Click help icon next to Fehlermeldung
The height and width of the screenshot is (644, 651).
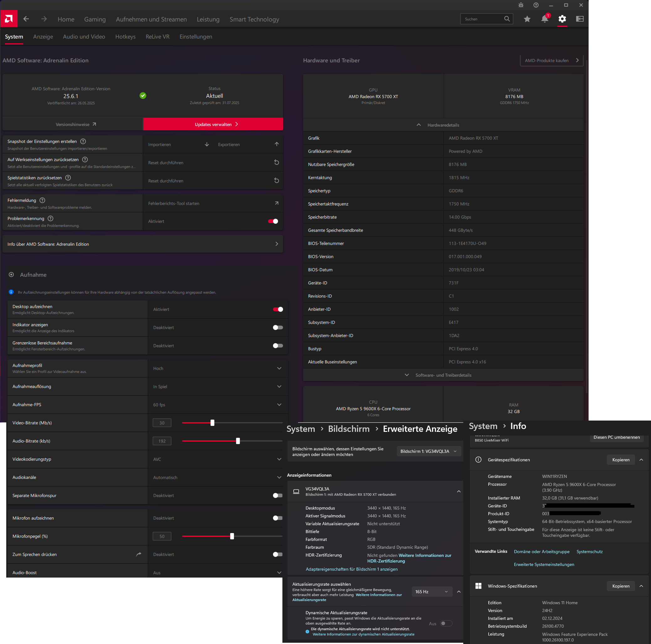point(42,201)
